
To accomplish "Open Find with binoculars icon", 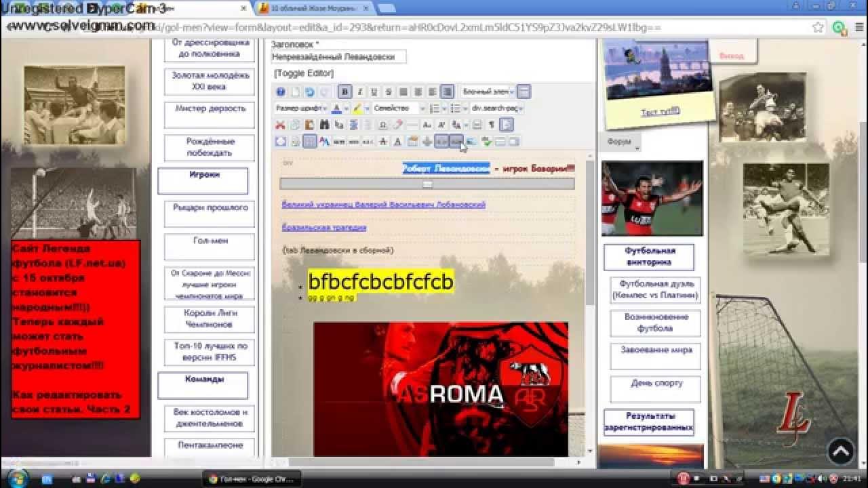I will pos(324,125).
